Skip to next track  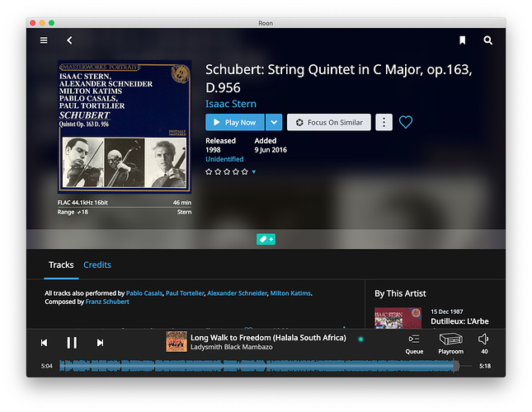click(x=100, y=343)
